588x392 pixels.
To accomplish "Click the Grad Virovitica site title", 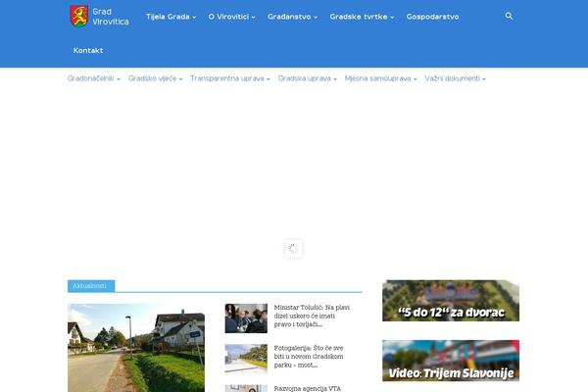I will pos(111,17).
